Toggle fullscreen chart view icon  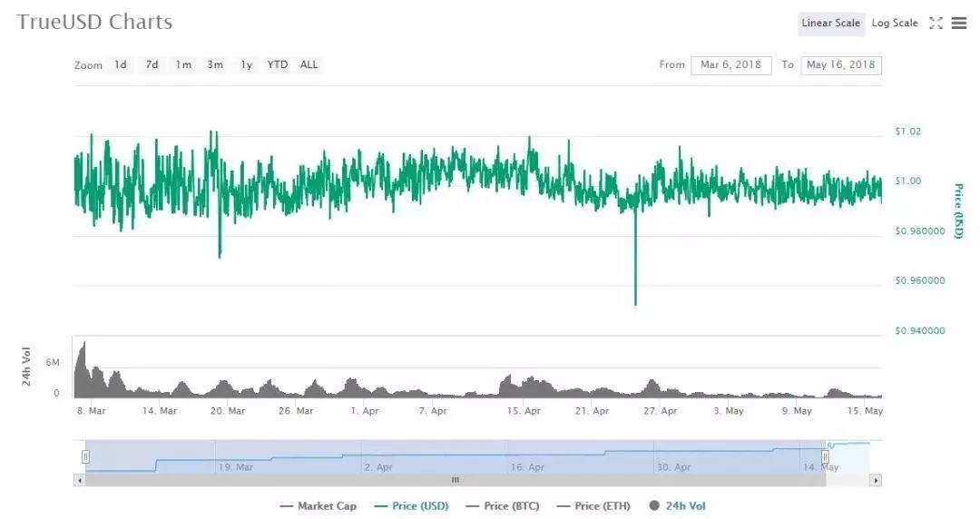point(936,24)
